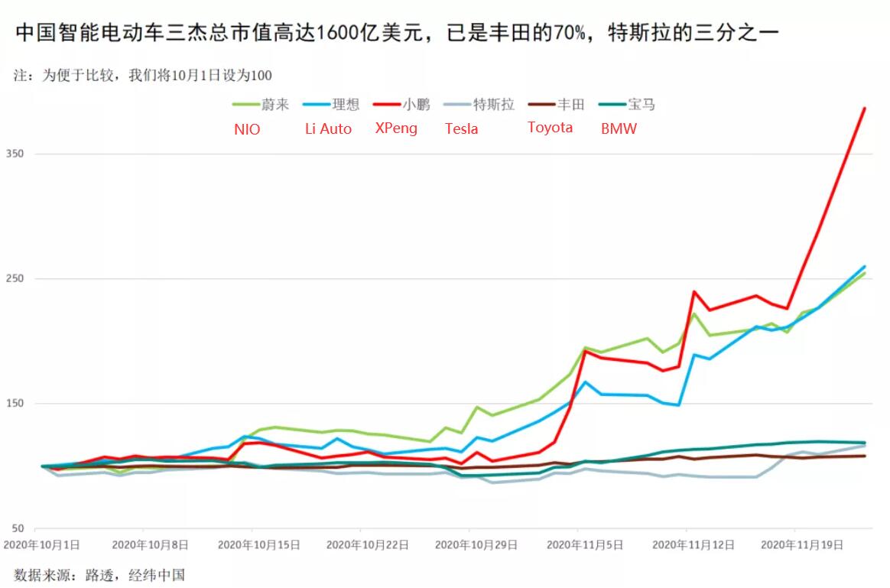The image size is (890, 588).
Task: Select the XPeng label under the legend
Action: pos(396,129)
